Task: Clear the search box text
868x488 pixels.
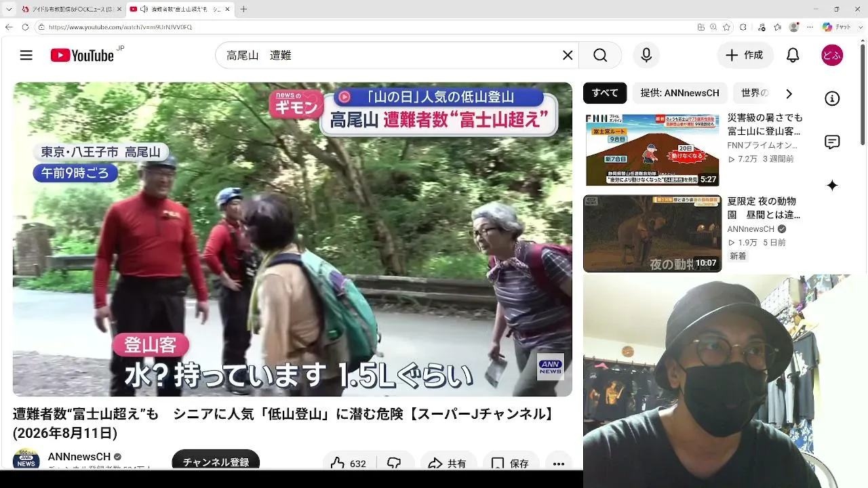Action: [568, 56]
